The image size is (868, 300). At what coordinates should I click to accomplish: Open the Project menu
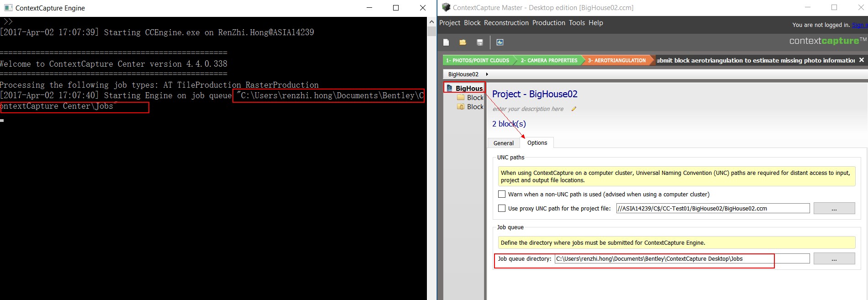pyautogui.click(x=450, y=23)
